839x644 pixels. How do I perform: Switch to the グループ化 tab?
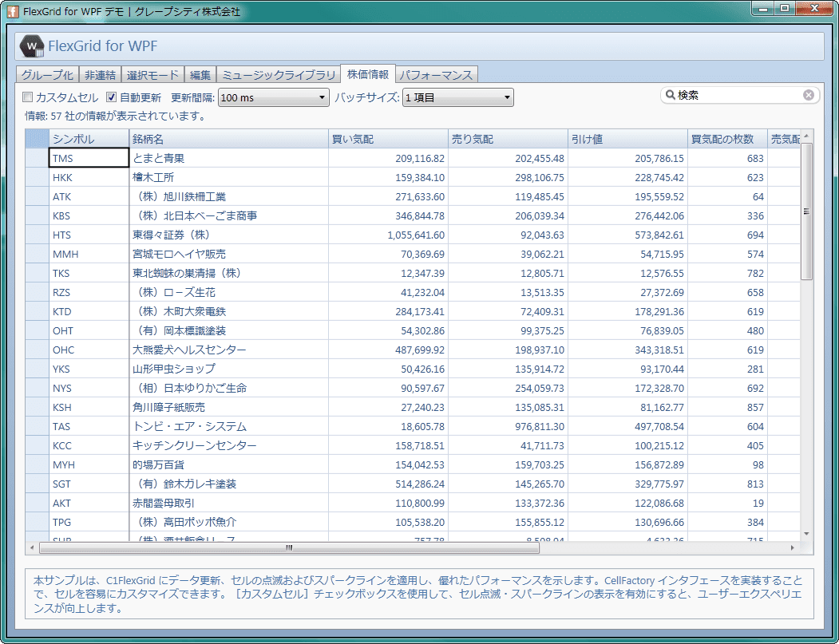[x=47, y=75]
